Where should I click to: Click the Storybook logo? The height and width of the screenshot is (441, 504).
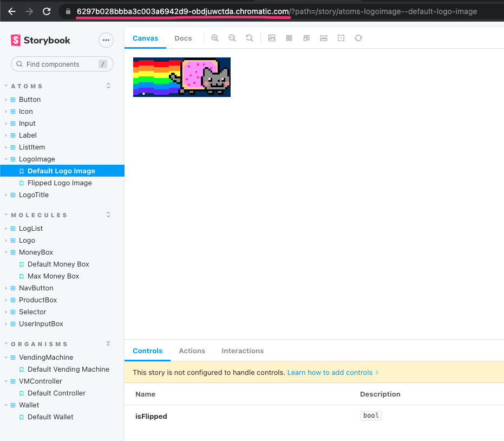point(41,40)
